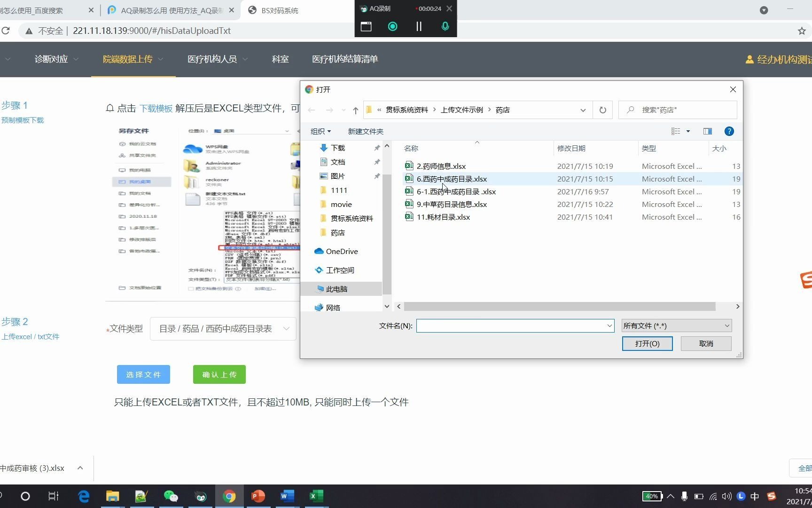
Task: Click the 取消 button
Action: [706, 343]
